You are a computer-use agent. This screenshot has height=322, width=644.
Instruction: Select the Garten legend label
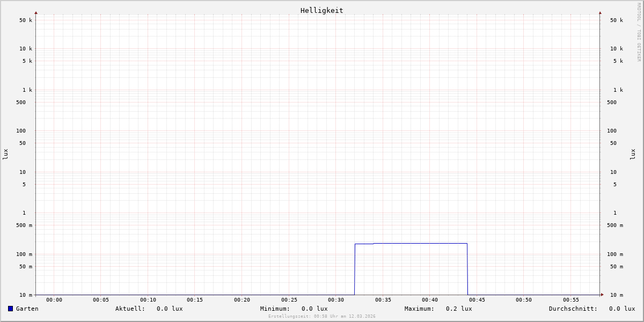click(27, 309)
